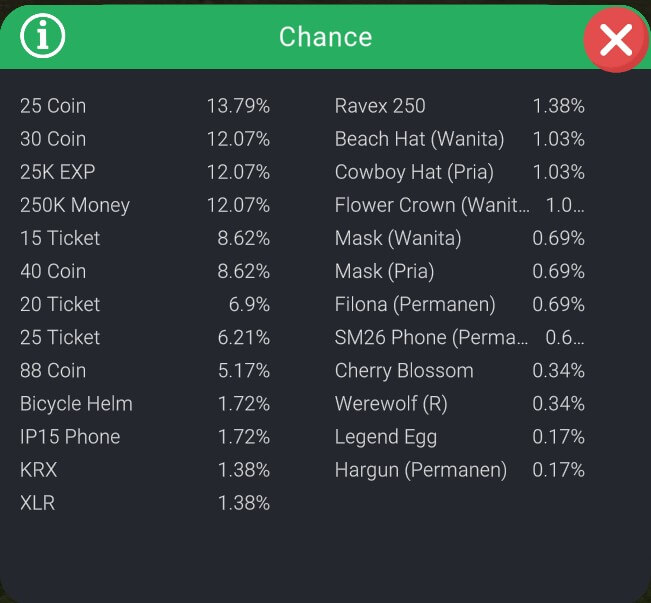651x603 pixels.
Task: Click the info icon in header
Action: [x=42, y=37]
